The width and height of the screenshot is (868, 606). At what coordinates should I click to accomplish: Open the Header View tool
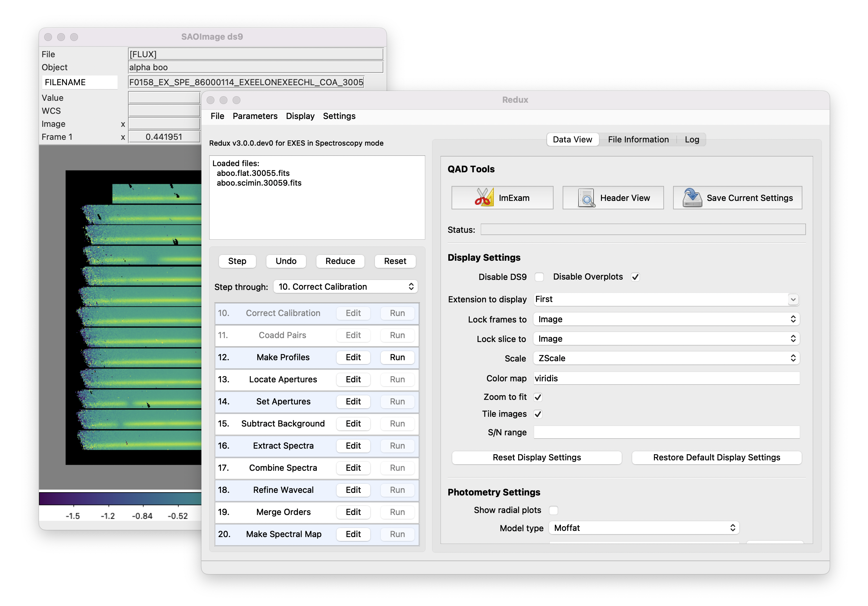tap(613, 197)
